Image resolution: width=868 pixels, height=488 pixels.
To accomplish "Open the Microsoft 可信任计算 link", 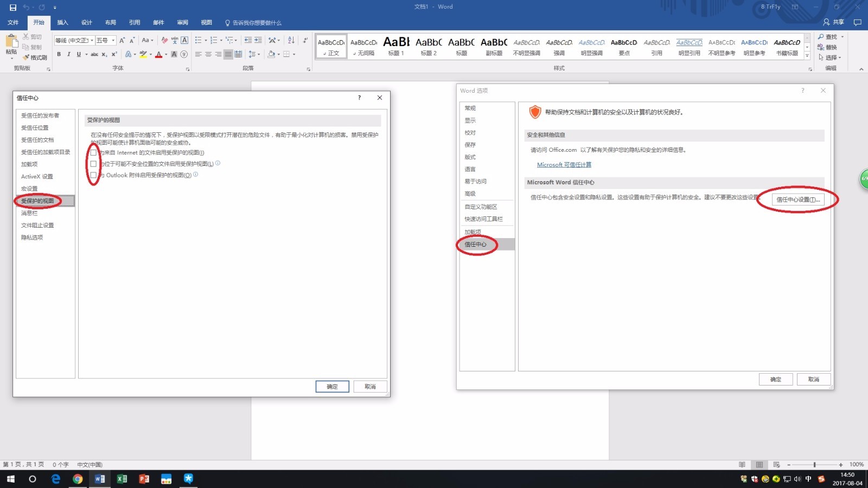I will pos(564,165).
